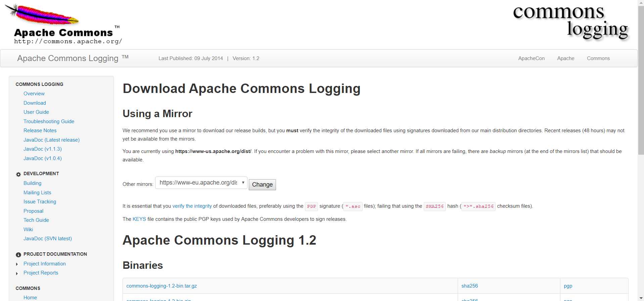Open the Mailing Lists link
644x301 pixels.
click(37, 193)
